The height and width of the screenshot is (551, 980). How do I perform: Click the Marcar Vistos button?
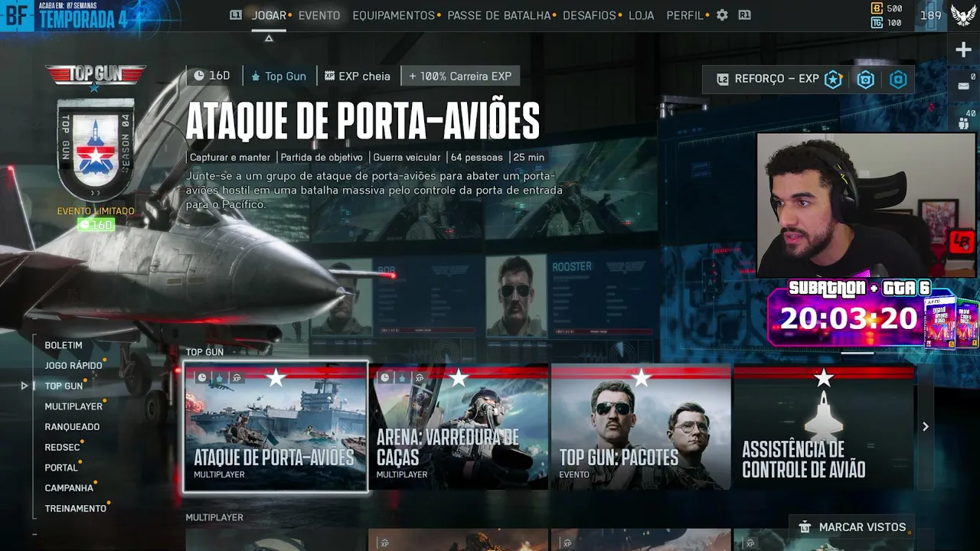851,527
